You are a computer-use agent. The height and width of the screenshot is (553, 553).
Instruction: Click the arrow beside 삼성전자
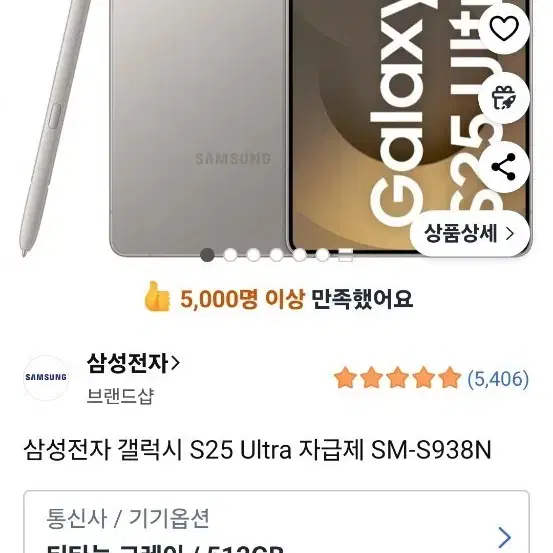175,363
